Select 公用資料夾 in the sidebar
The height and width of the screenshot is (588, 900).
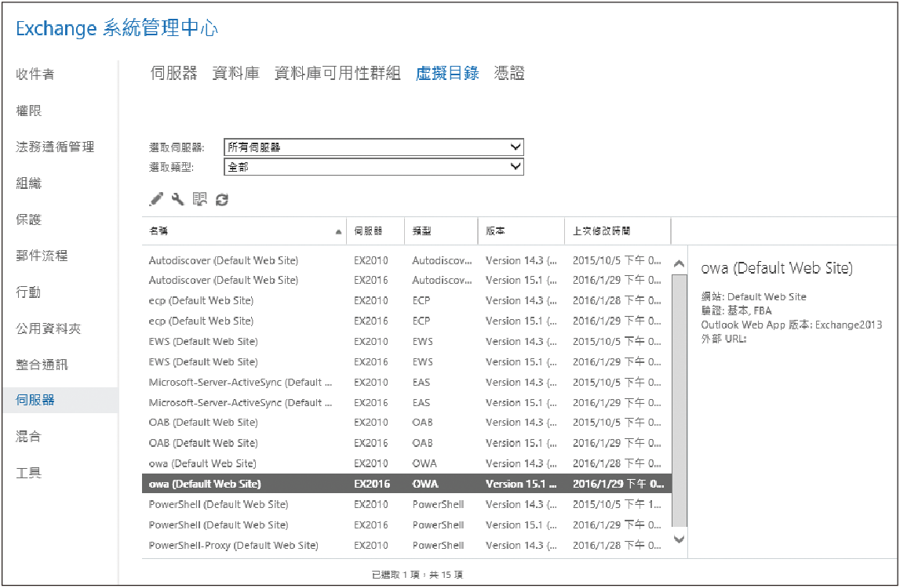point(48,328)
